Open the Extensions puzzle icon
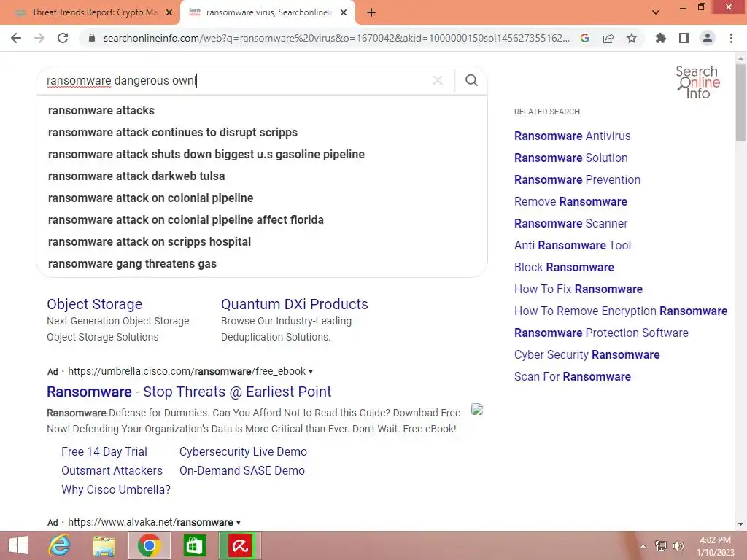Screen dimensions: 747x560 pos(661,38)
